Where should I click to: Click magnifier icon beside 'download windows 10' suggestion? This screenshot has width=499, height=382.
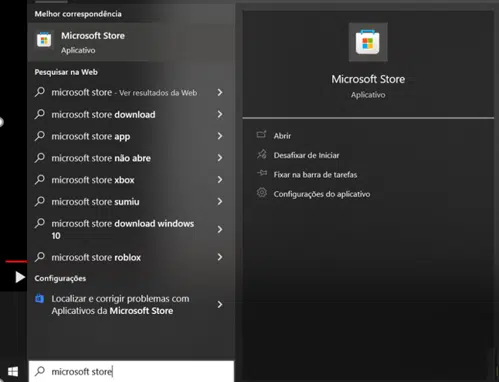point(40,223)
